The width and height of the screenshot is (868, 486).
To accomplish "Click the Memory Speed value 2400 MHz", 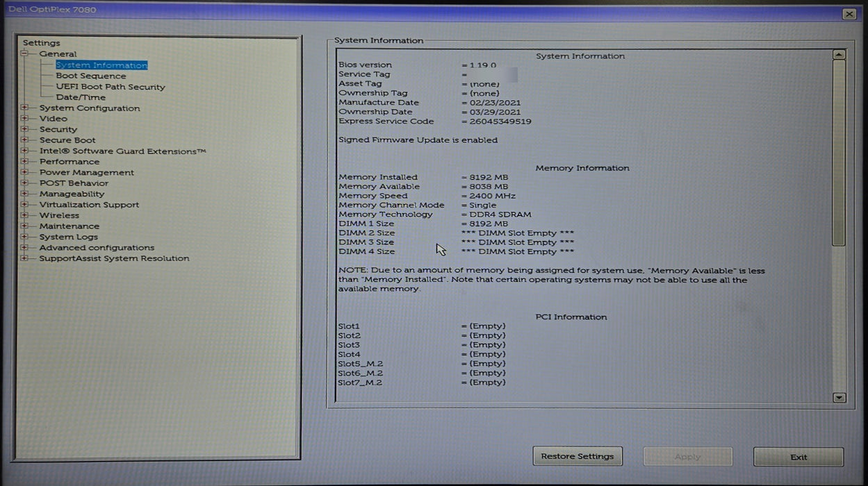I will [x=493, y=196].
